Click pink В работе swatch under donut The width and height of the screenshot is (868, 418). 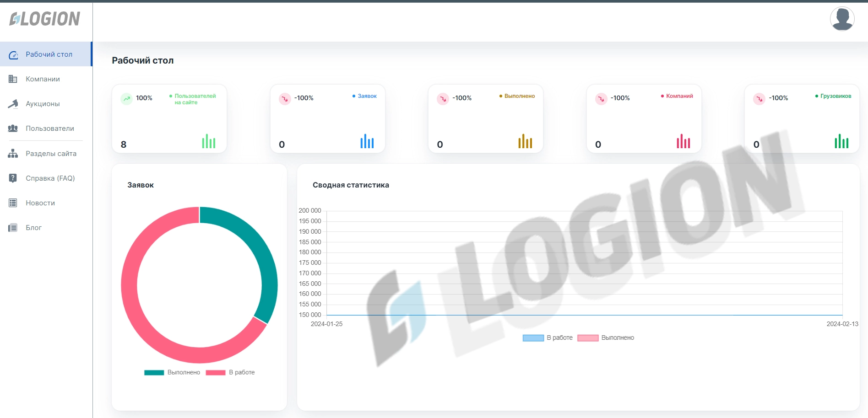tap(216, 373)
